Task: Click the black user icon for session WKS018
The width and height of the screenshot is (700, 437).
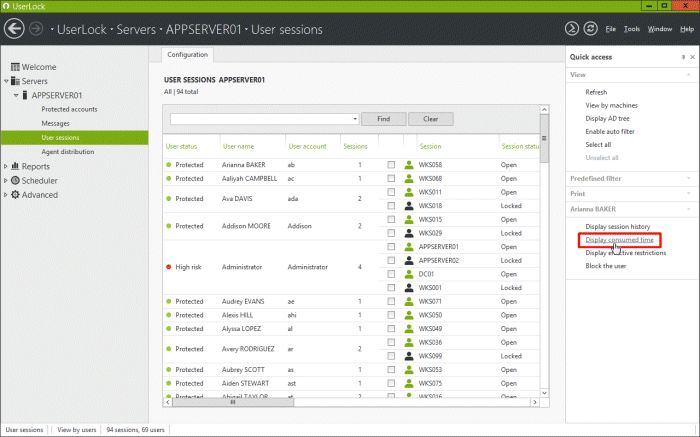Action: point(409,206)
